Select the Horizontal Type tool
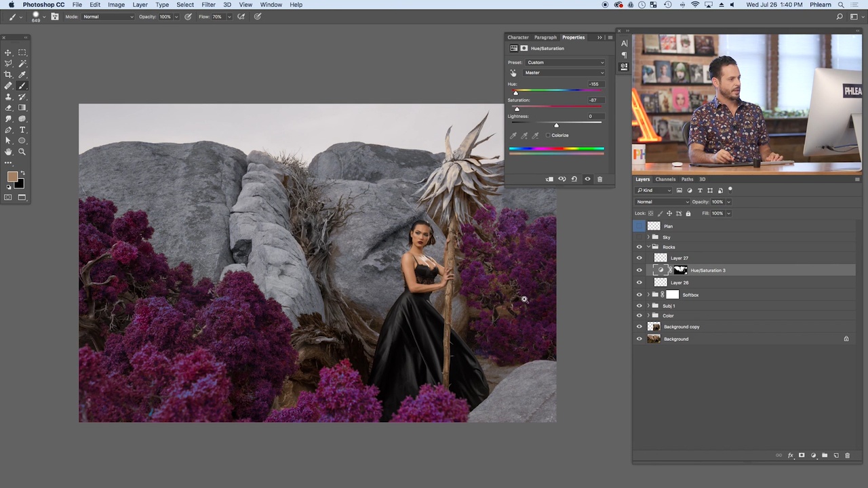 [22, 130]
